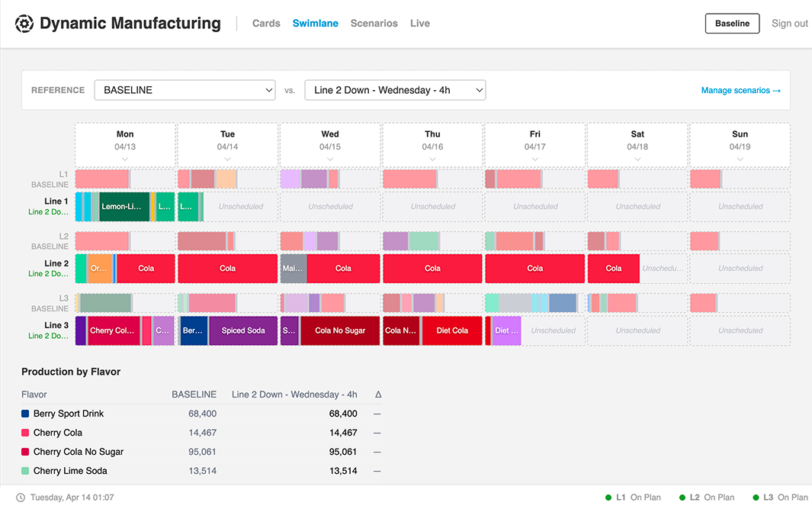
Task: Open the BASELINE reference dropdown
Action: click(185, 90)
